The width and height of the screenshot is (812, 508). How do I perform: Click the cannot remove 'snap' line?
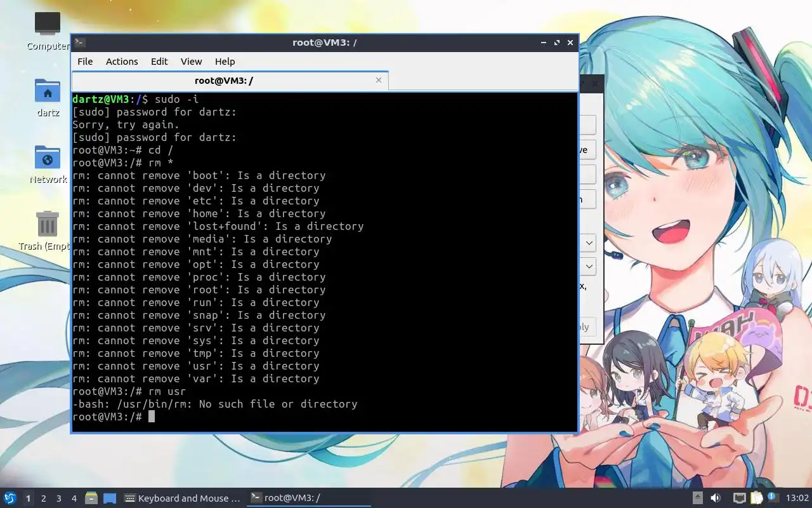click(199, 315)
